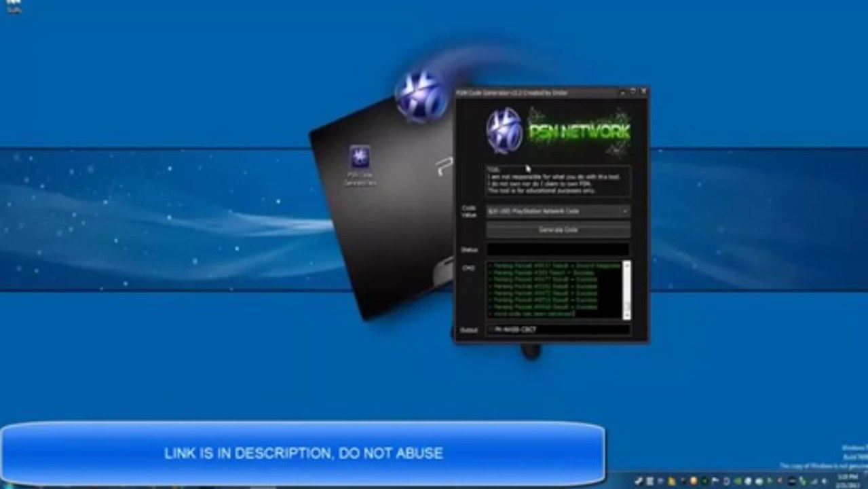
Task: Click the volume speaker tray icon
Action: (x=824, y=481)
